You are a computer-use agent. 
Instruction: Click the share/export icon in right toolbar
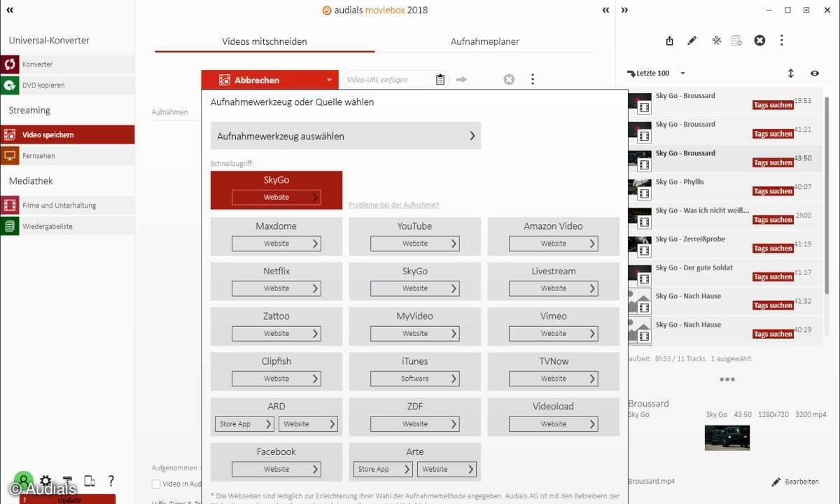[x=669, y=41]
